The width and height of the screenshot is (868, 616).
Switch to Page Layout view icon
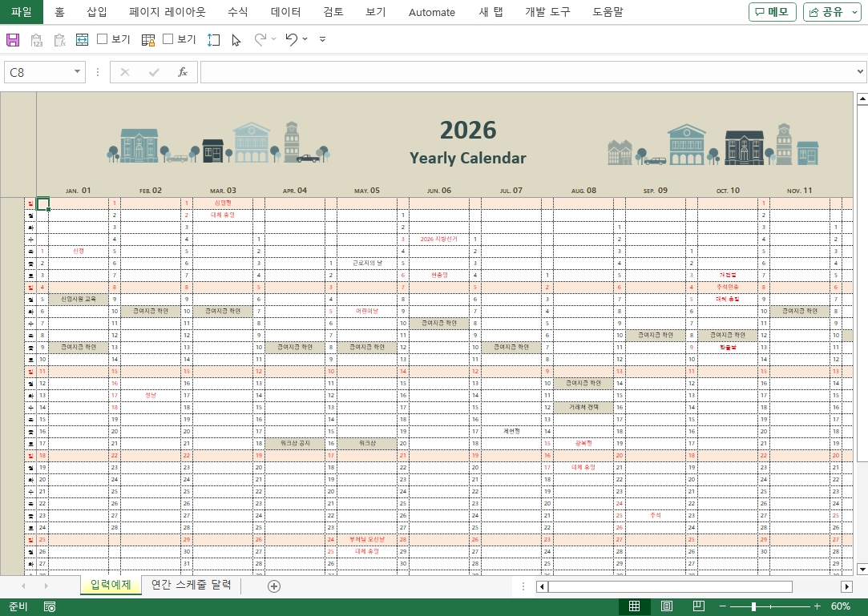coord(666,606)
